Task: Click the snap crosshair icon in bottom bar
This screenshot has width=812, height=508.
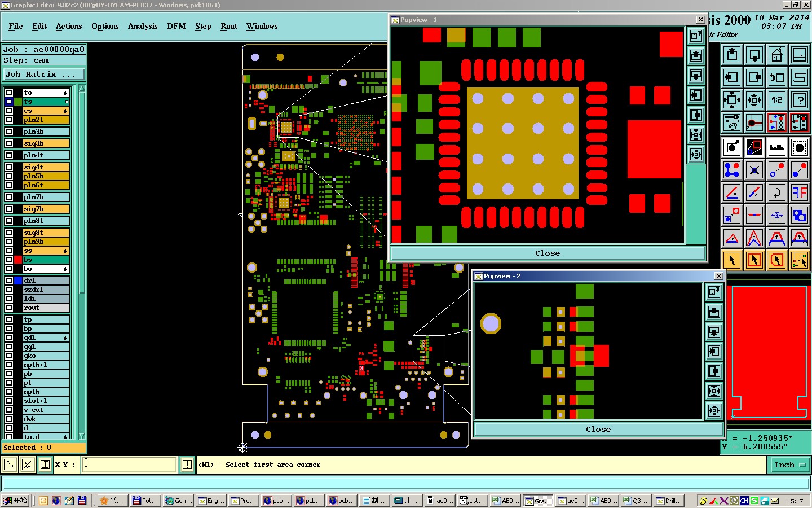Action: tap(45, 465)
